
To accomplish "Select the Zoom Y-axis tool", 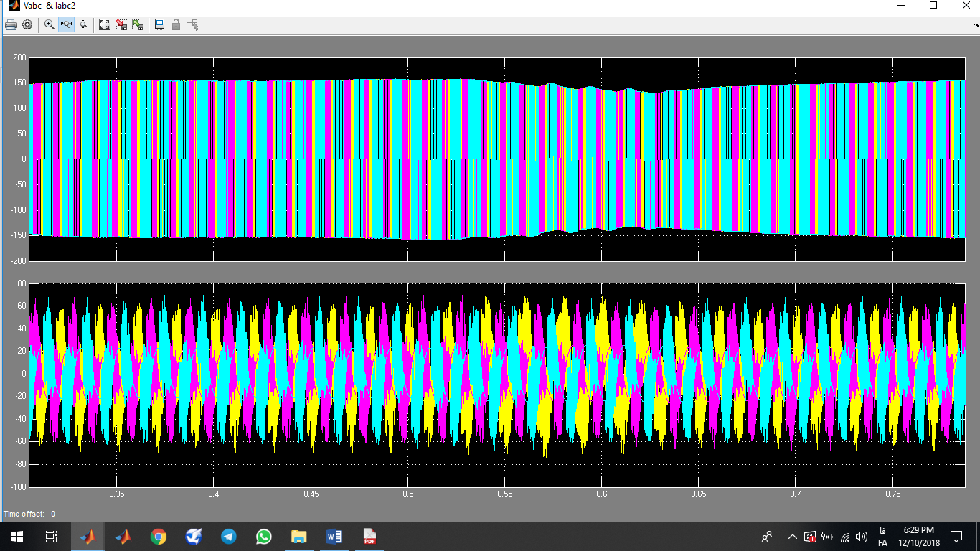I will (x=83, y=24).
